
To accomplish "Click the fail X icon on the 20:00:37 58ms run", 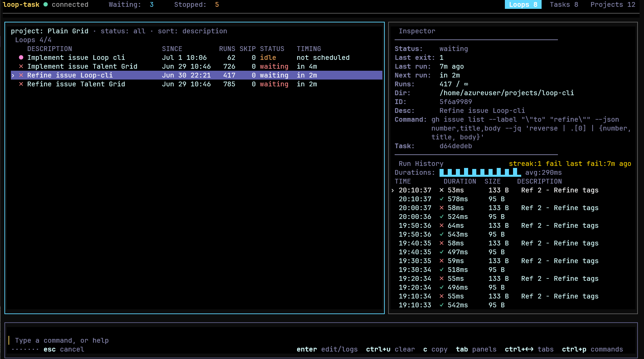I will (x=442, y=208).
